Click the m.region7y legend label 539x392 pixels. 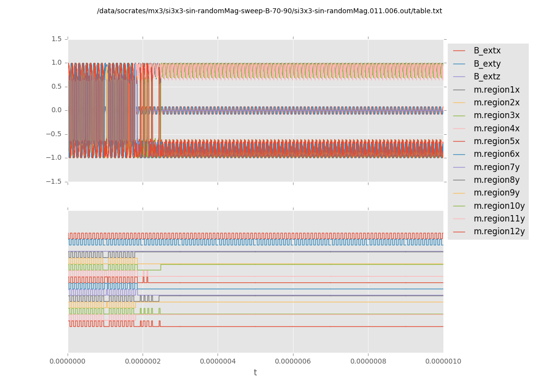coord(496,167)
